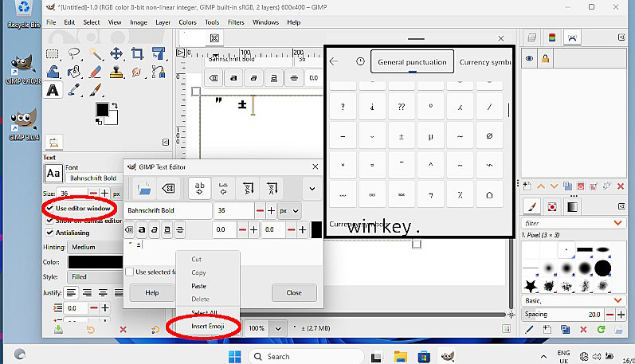
Task: Click bold style button in Text Editor
Action: click(x=142, y=230)
